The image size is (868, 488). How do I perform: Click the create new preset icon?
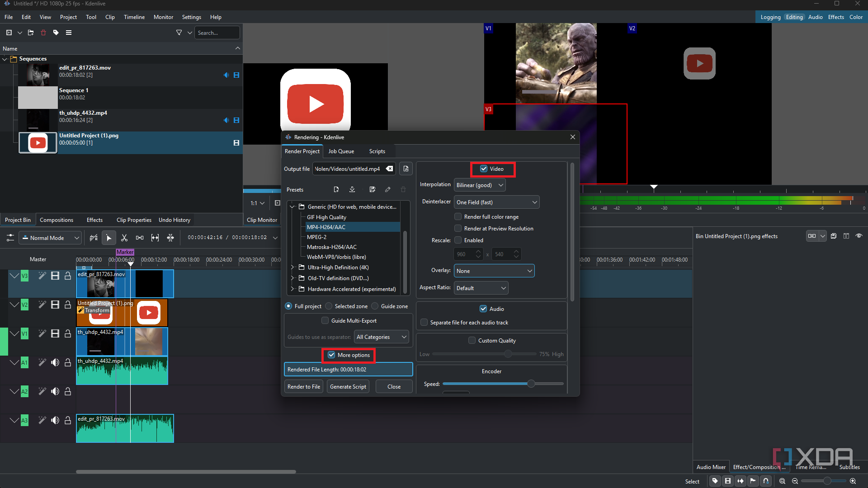click(x=336, y=189)
